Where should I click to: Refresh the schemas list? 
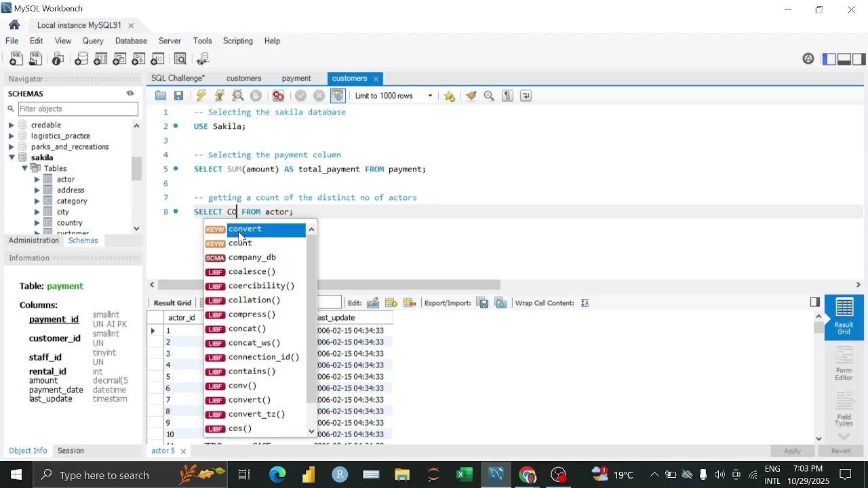pyautogui.click(x=130, y=94)
